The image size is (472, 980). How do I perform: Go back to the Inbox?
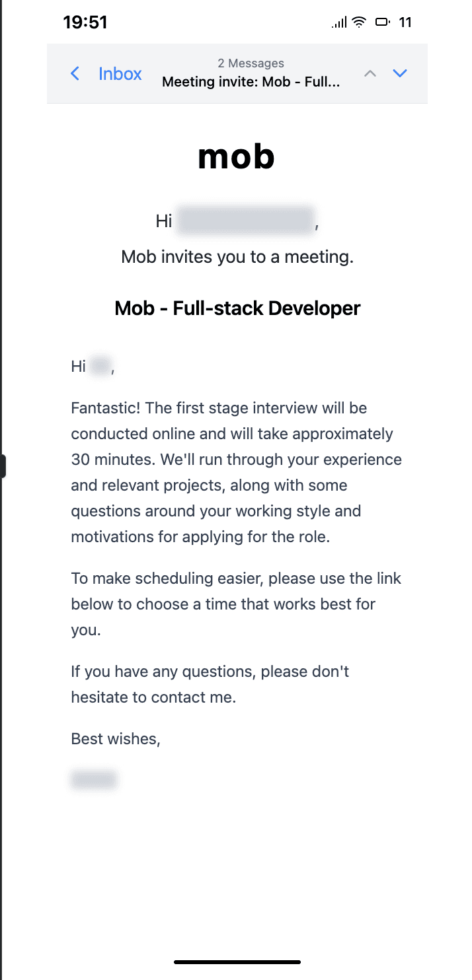[120, 74]
